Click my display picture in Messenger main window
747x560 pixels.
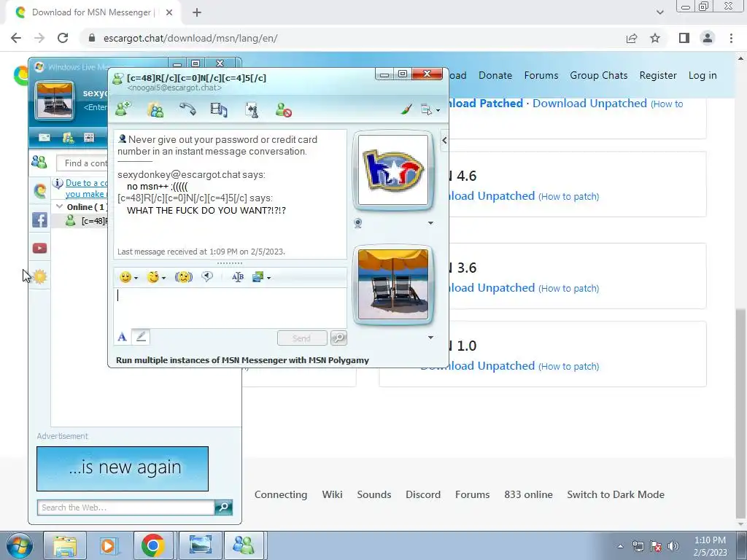coord(54,101)
